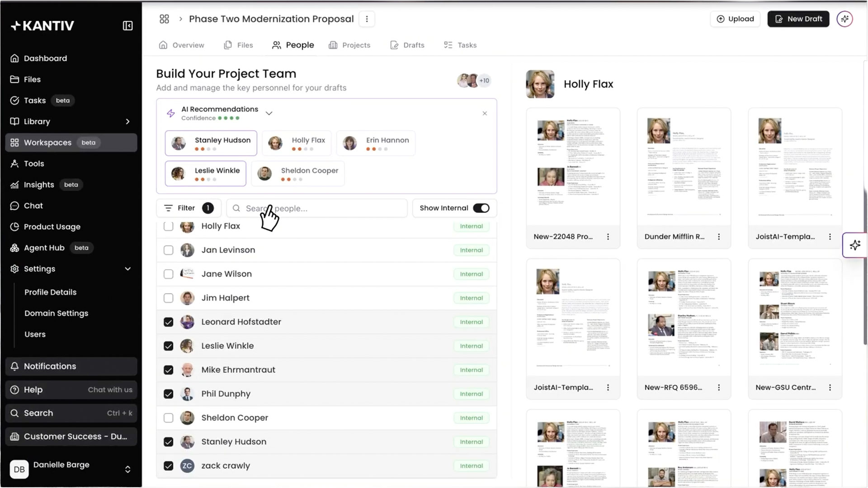Open Files in the sidebar
The height and width of the screenshot is (488, 868).
[71, 80]
